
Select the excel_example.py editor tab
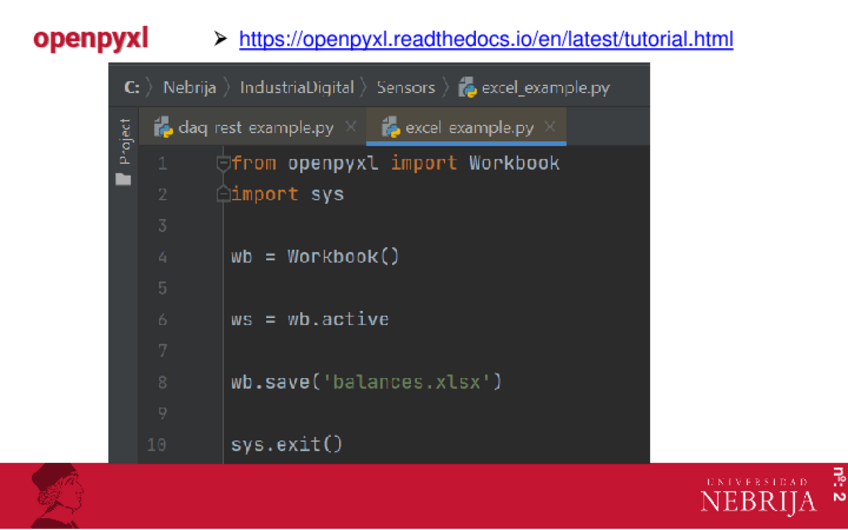pos(470,128)
